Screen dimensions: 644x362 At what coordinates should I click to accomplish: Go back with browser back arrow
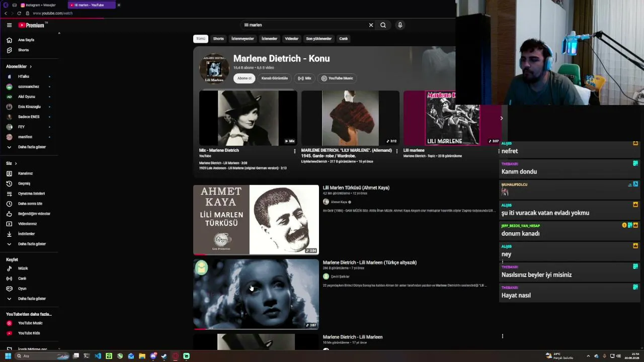click(x=6, y=13)
